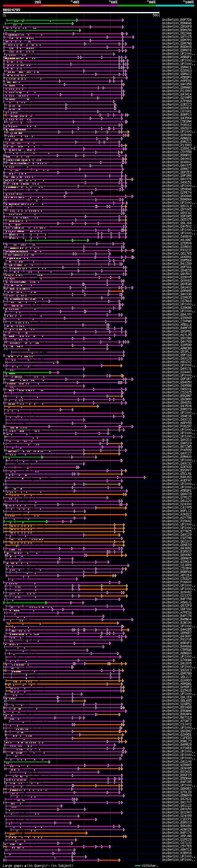The width and height of the screenshot is (197, 868).
Task: Select the UniRef100_A8XZV2 label
Action: click(x=177, y=362)
